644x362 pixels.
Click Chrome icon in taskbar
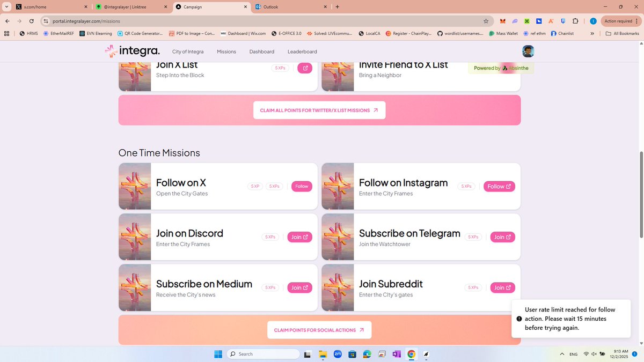click(x=411, y=354)
